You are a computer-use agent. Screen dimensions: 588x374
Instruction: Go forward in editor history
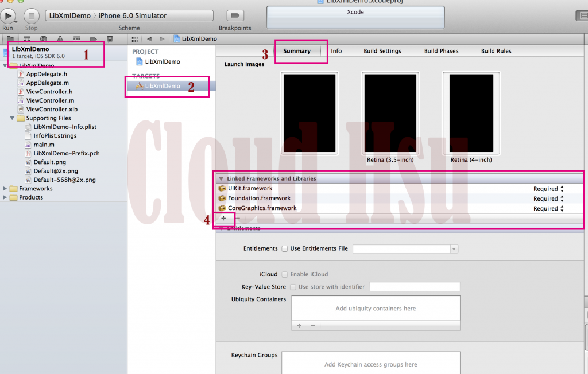click(x=162, y=39)
